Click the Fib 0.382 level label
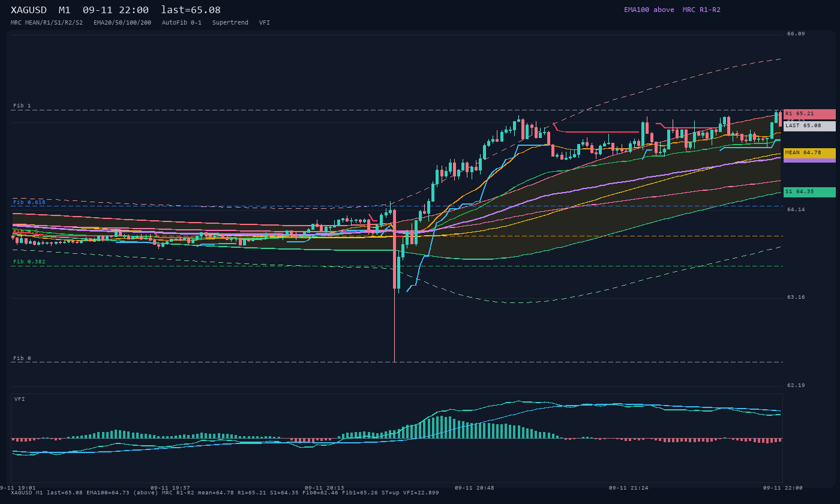840x504 pixels. click(x=29, y=262)
